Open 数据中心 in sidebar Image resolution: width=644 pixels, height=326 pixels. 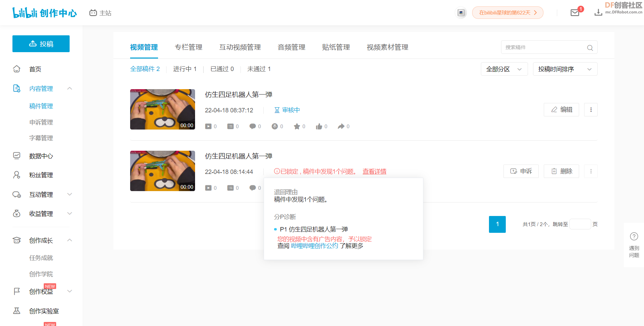tap(41, 156)
